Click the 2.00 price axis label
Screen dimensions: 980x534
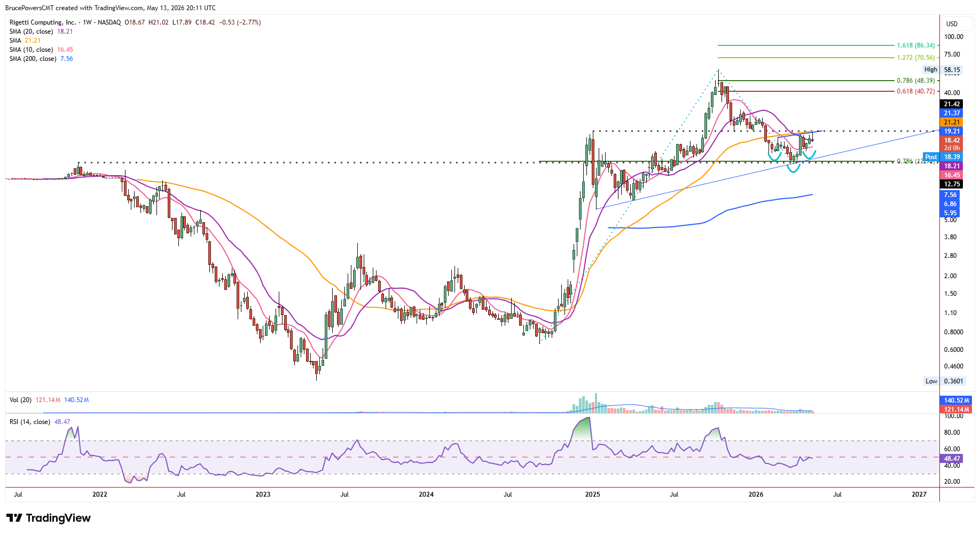coord(950,276)
